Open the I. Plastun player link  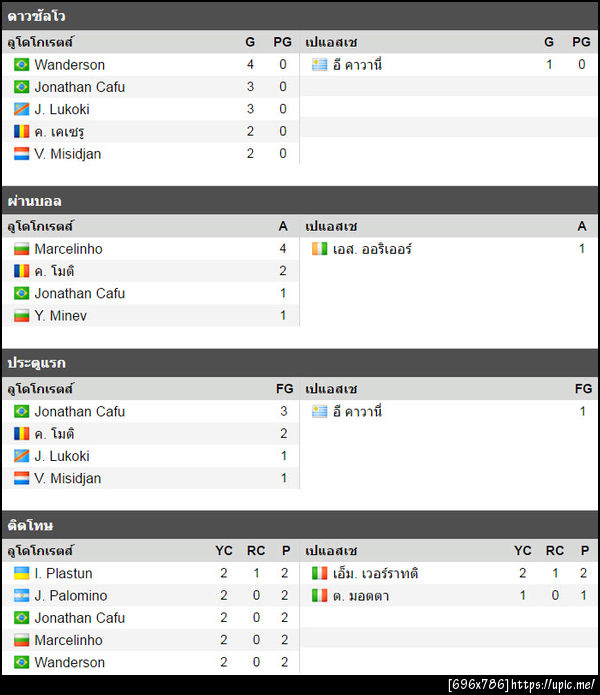63,574
